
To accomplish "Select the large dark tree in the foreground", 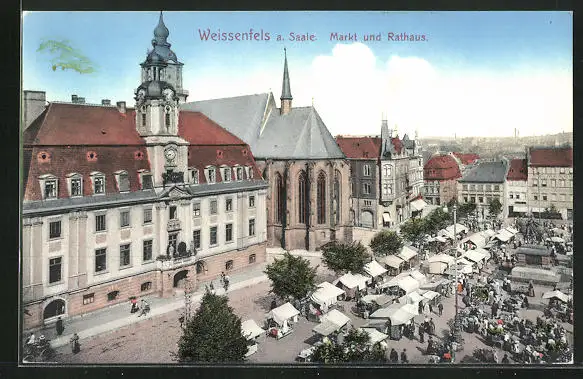I will point(212,330).
